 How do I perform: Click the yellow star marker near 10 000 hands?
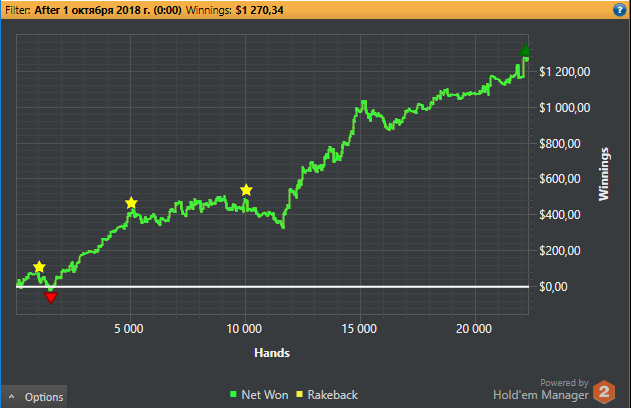coord(246,190)
